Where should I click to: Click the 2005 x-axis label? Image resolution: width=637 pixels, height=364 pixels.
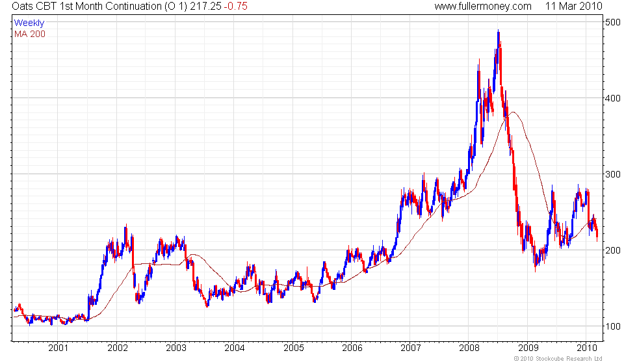(293, 348)
